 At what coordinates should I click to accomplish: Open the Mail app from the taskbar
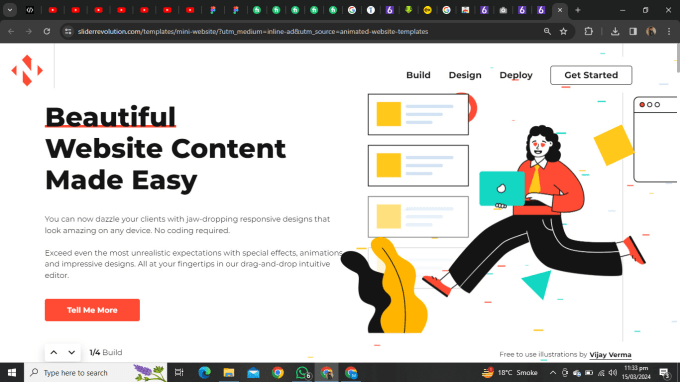tap(253, 372)
